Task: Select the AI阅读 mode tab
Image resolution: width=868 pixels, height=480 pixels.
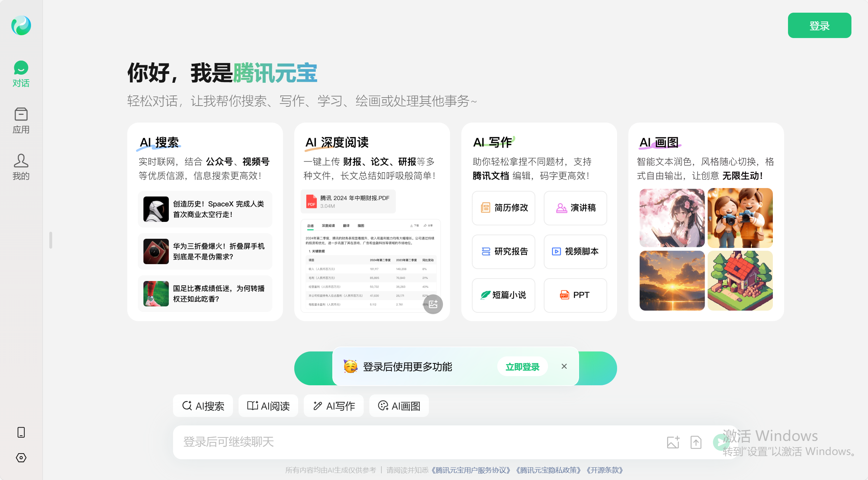Action: tap(268, 406)
